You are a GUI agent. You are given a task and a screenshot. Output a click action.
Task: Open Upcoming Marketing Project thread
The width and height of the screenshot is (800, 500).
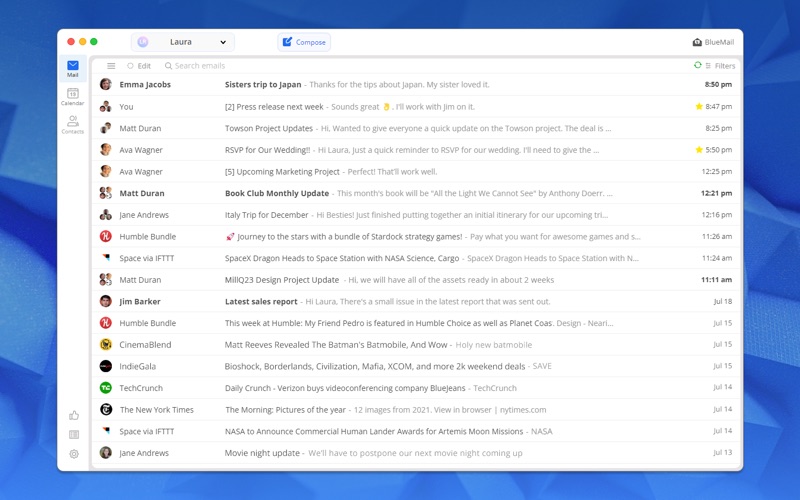(416, 171)
